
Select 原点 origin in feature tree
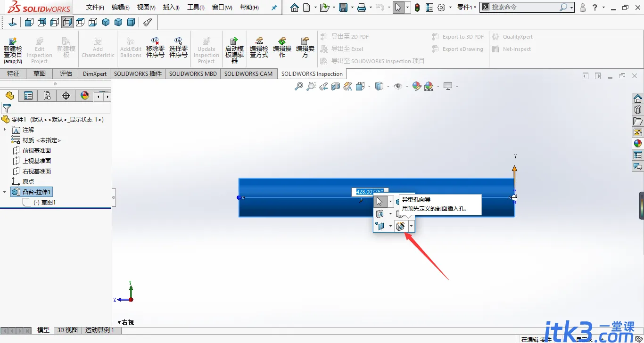[x=28, y=181]
